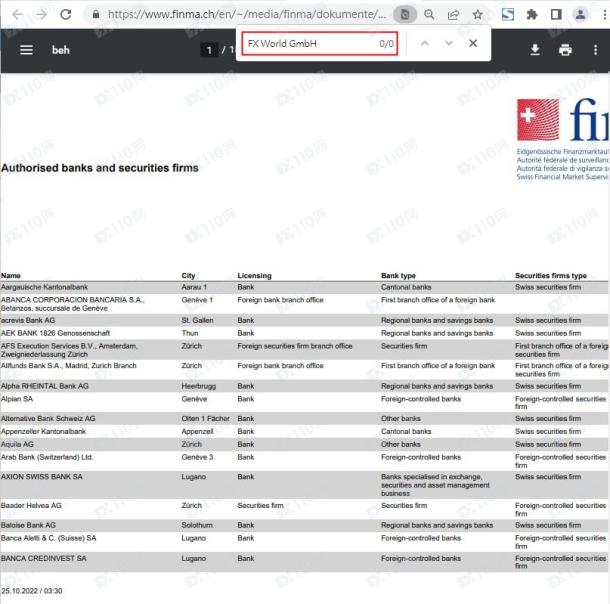Open the blue S extension
The image size is (610, 604).
508,15
